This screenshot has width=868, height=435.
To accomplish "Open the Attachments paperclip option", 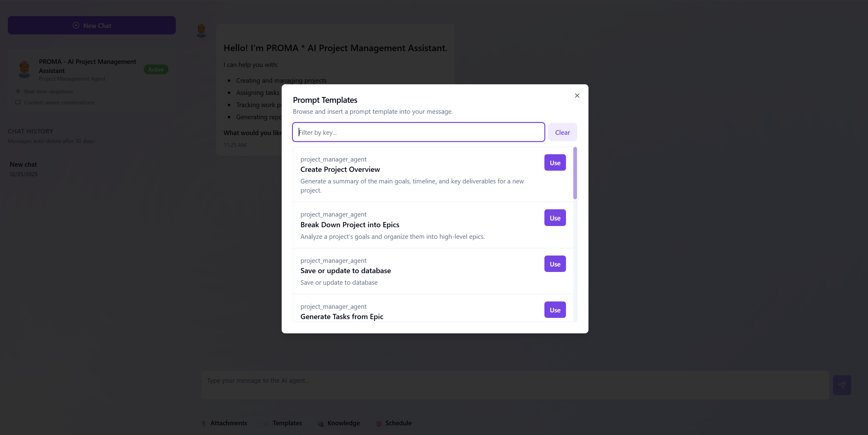I will [224, 423].
